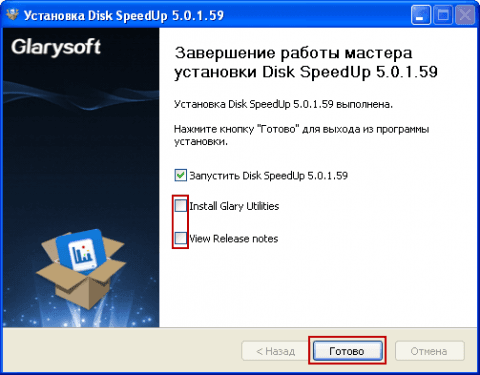Click the 'Нажмите кнопку Готово' instruction text
The image size is (480, 375).
click(301, 135)
